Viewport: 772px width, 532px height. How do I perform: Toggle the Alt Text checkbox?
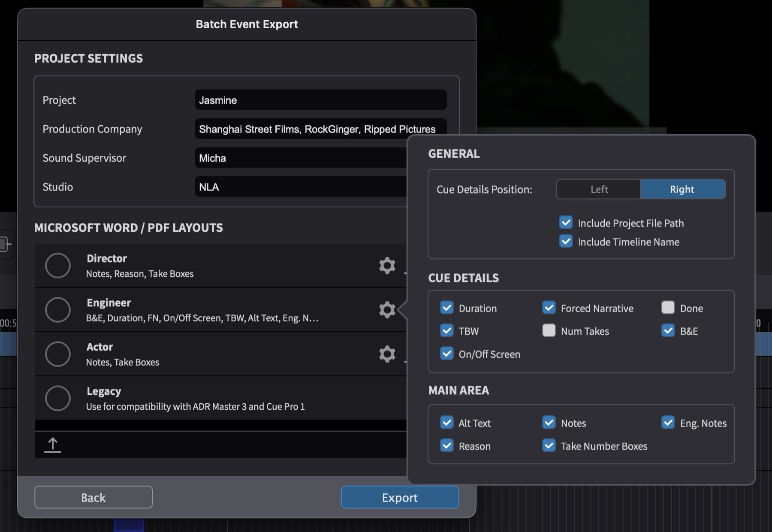click(x=447, y=423)
